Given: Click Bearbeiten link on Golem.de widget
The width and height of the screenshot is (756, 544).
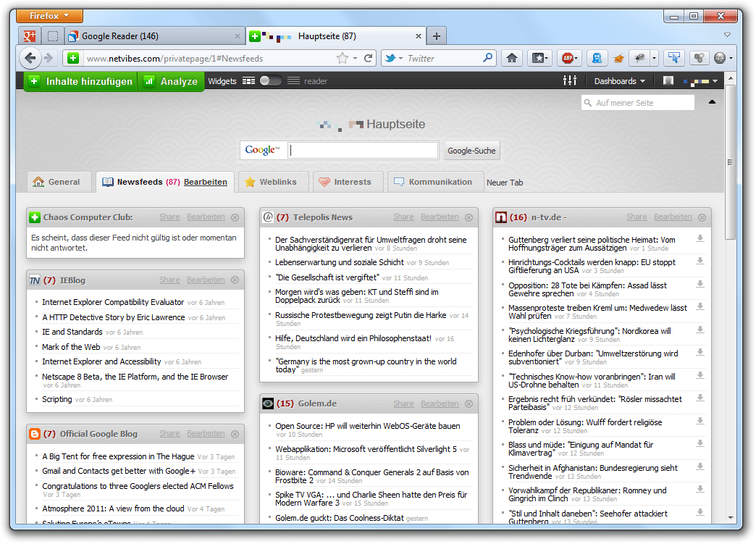Looking at the screenshot, I should (x=440, y=403).
